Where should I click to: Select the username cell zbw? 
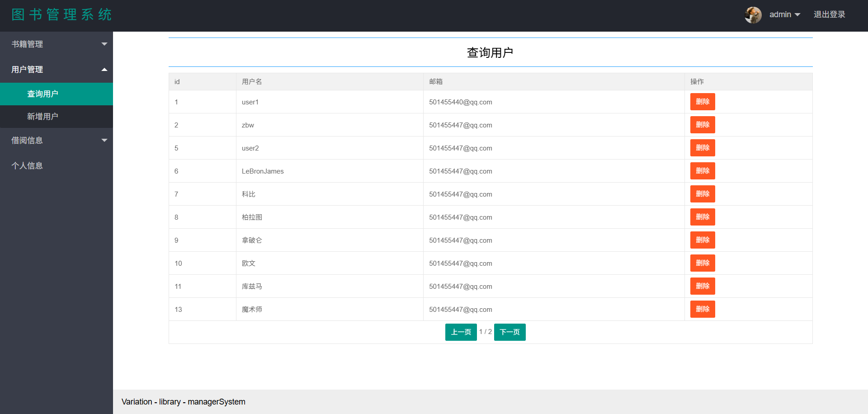[330, 125]
